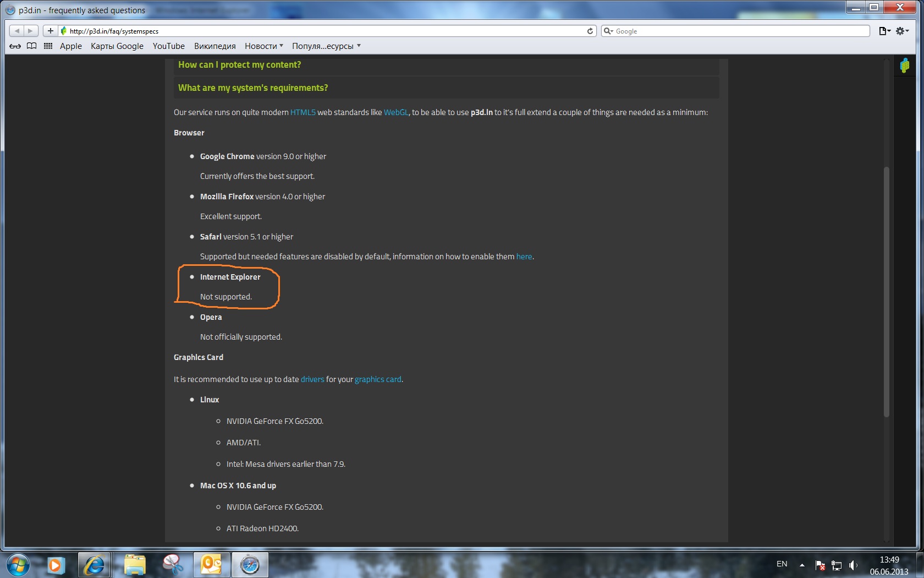Click the 'Safari version 5.1 or higher' text
This screenshot has height=578, width=924.
click(246, 237)
